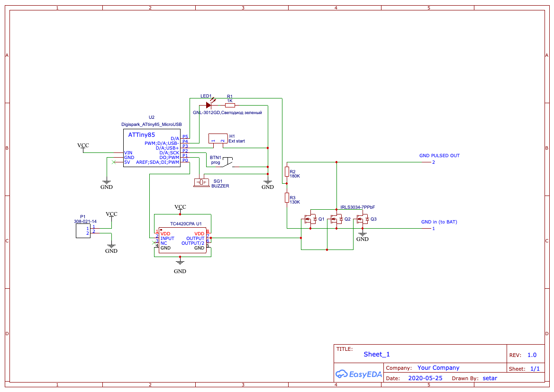Click the Digispark_ATtiny85_MicroUSB label
Viewport: 554px width, 392px height.
pos(152,125)
